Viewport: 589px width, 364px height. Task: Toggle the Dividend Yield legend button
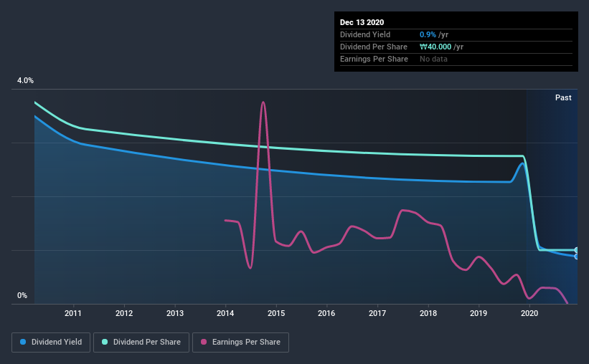click(51, 343)
